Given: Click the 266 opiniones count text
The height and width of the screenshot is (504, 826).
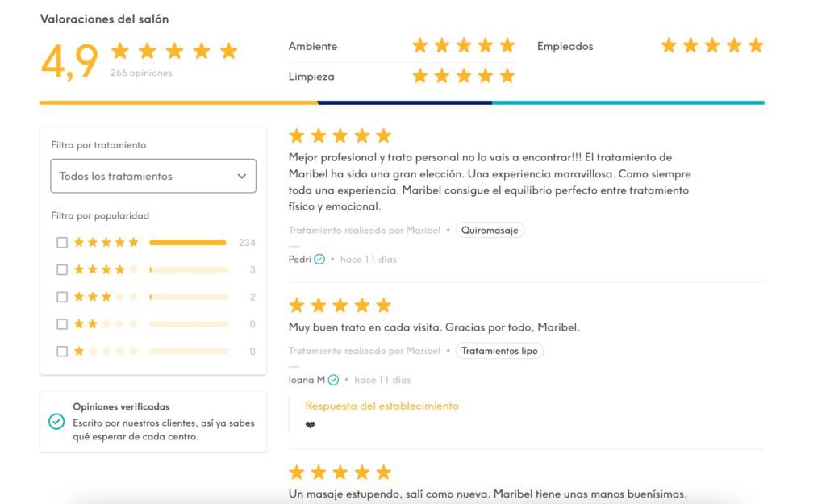Looking at the screenshot, I should (x=141, y=73).
